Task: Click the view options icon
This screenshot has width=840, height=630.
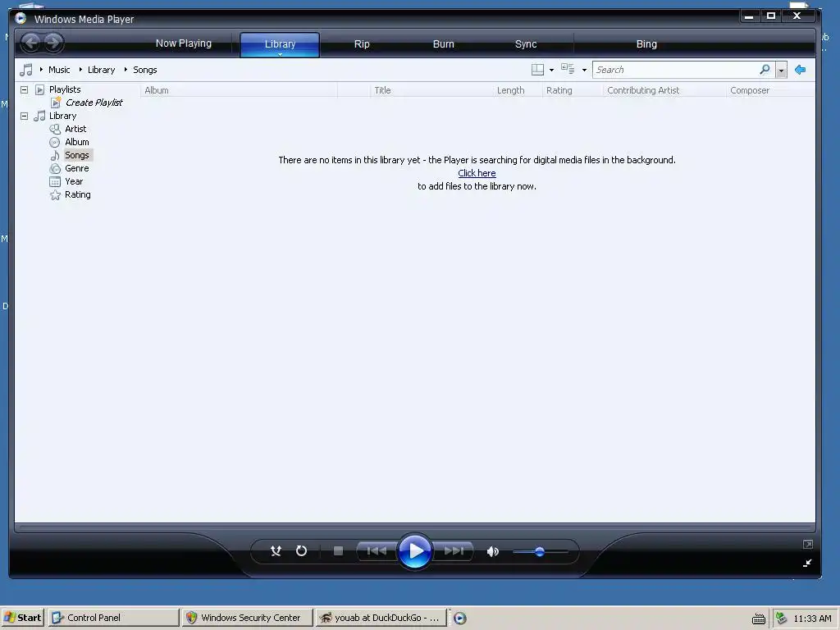Action: click(568, 69)
